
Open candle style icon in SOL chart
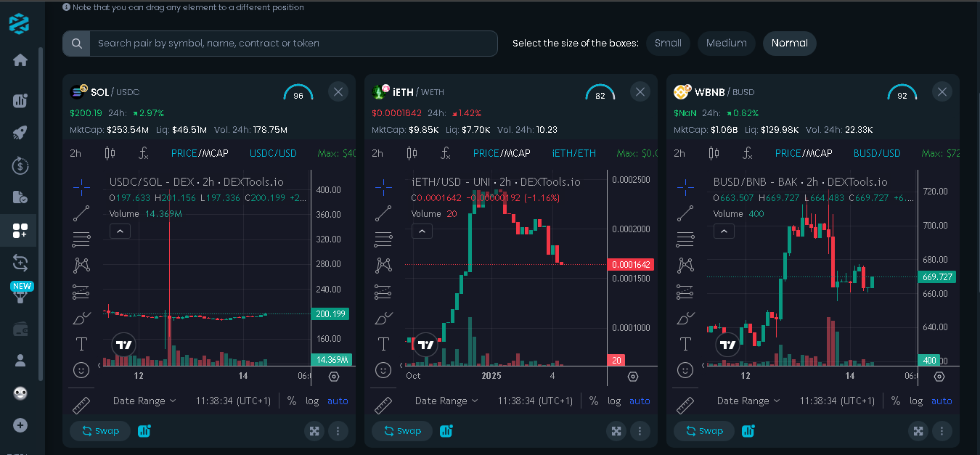coord(110,153)
